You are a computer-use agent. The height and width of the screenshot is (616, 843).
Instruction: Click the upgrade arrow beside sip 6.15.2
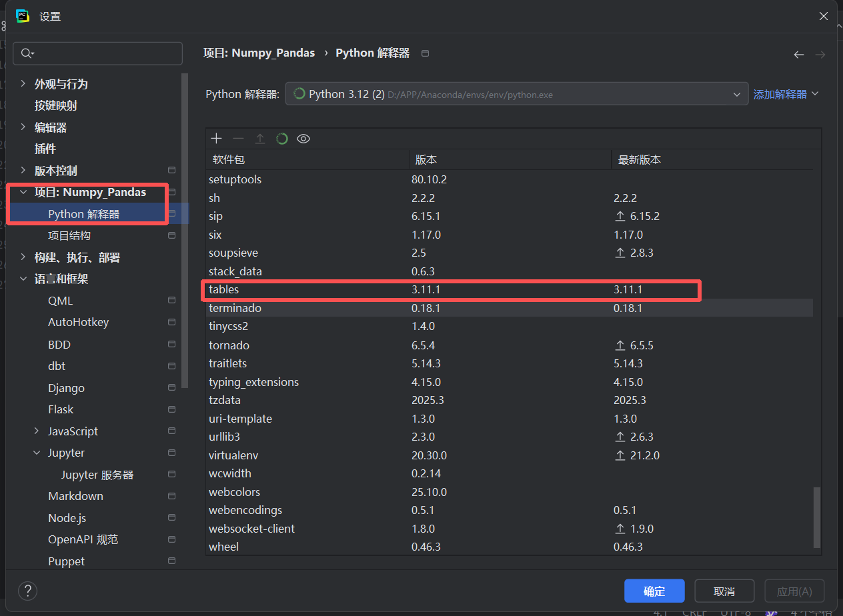pos(620,217)
